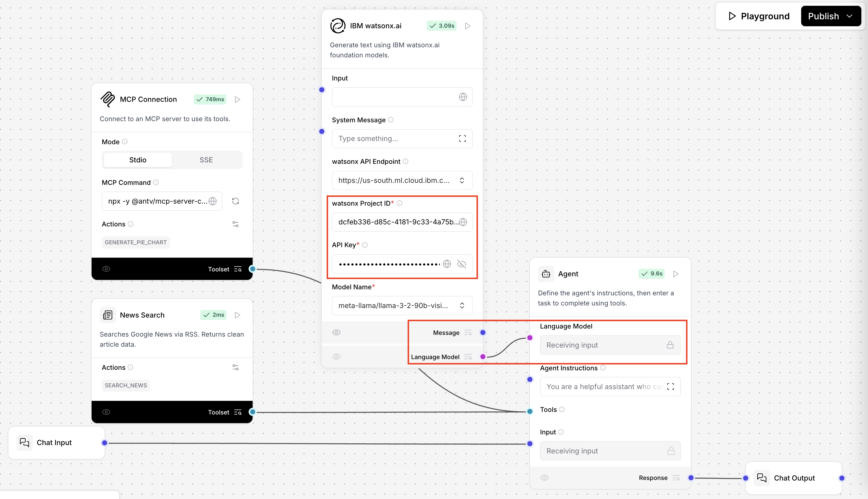
Task: Inspect the Agent Response output
Action: click(x=676, y=478)
